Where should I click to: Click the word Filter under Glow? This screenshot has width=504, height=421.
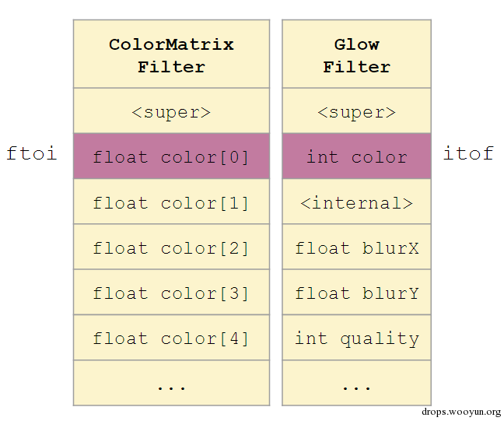(356, 67)
